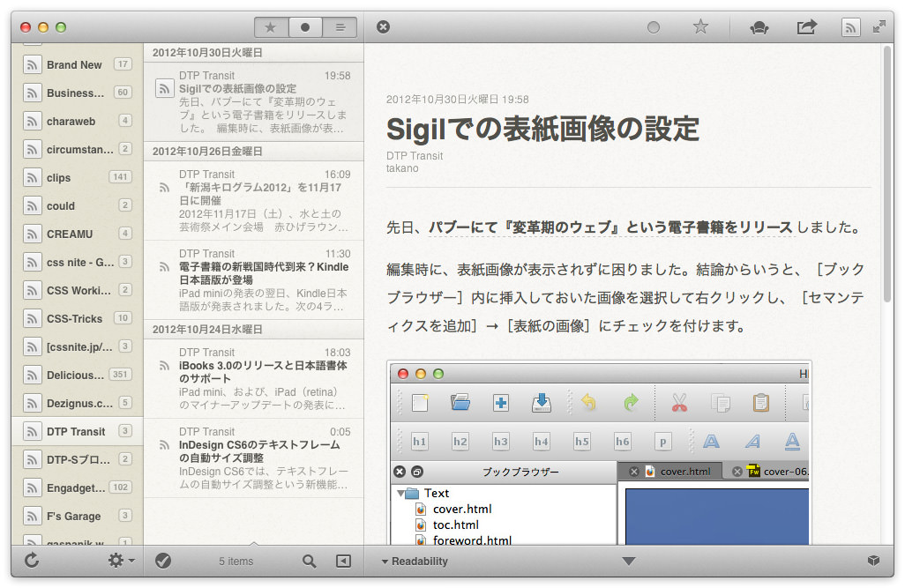Click the article heading Sigilでの表紙画像の設定

pos(542,129)
